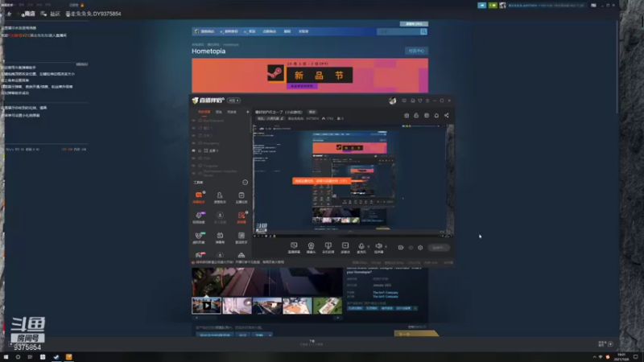644x362 pixels.
Task: Click the 修改 button next to stream title
Action: click(312, 112)
